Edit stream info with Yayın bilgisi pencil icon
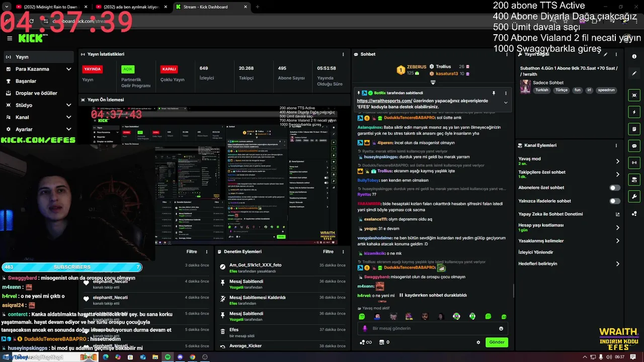The height and width of the screenshot is (362, 644). (x=606, y=54)
